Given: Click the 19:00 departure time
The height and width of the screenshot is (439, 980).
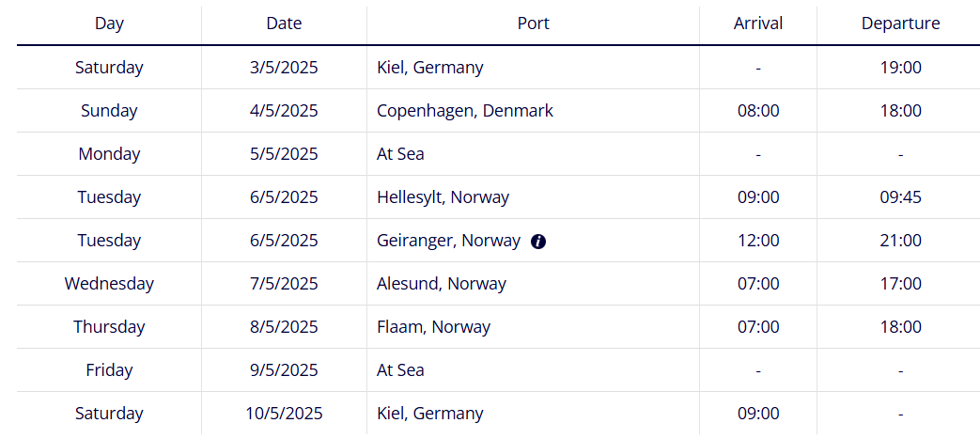Looking at the screenshot, I should (900, 68).
